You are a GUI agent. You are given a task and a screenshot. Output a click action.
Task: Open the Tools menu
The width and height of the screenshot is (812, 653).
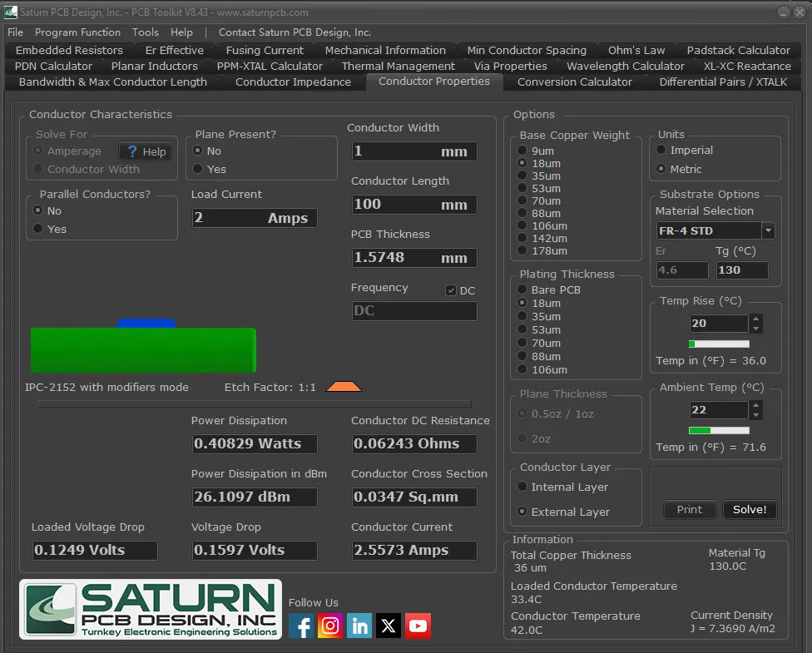(146, 32)
